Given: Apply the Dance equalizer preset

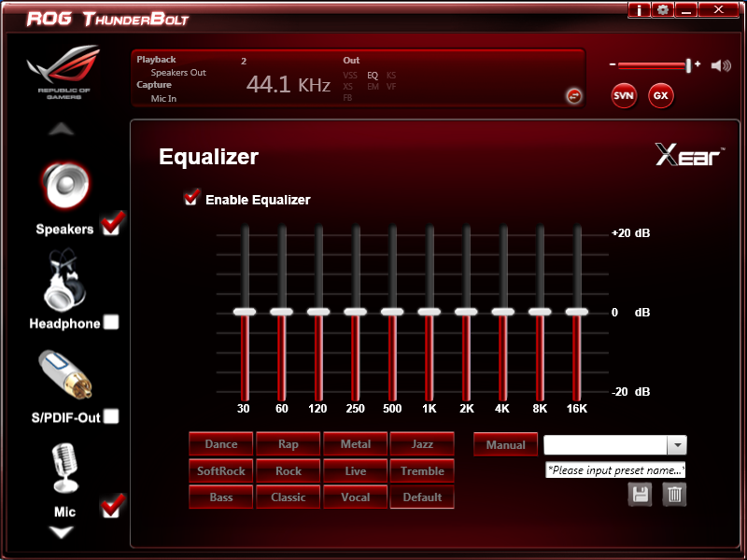Looking at the screenshot, I should pyautogui.click(x=221, y=444).
